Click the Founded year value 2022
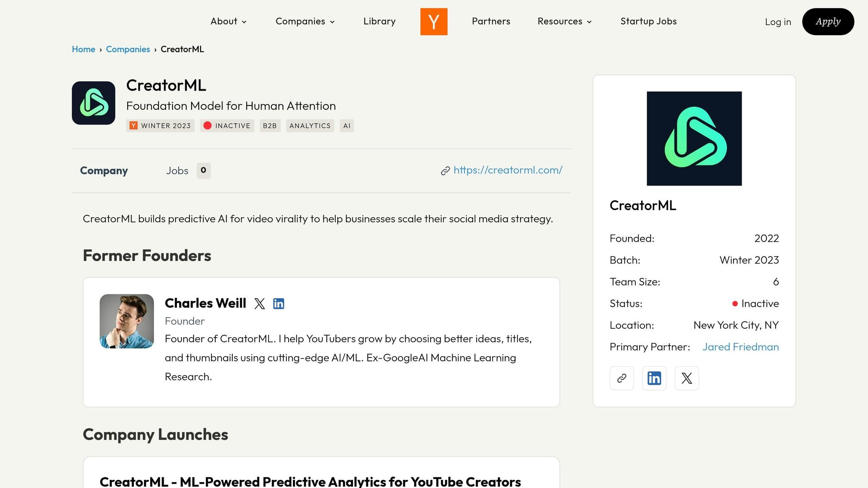Image resolution: width=868 pixels, height=488 pixels. click(766, 238)
